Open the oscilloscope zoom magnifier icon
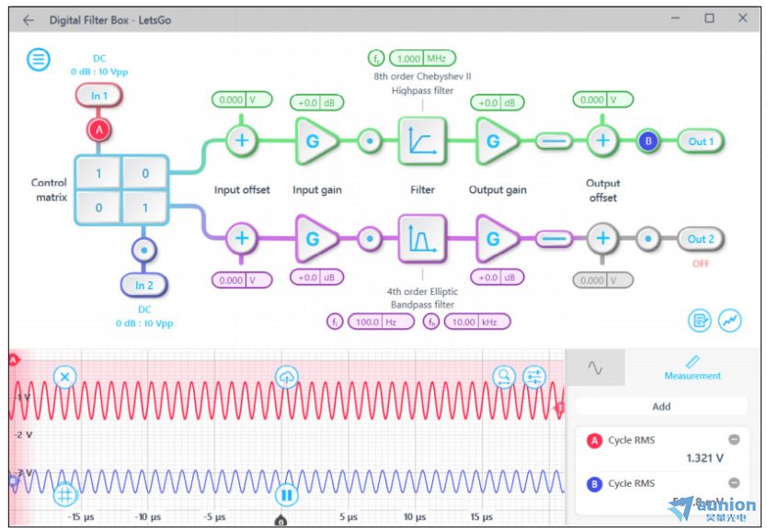767x532 pixels. click(x=504, y=377)
